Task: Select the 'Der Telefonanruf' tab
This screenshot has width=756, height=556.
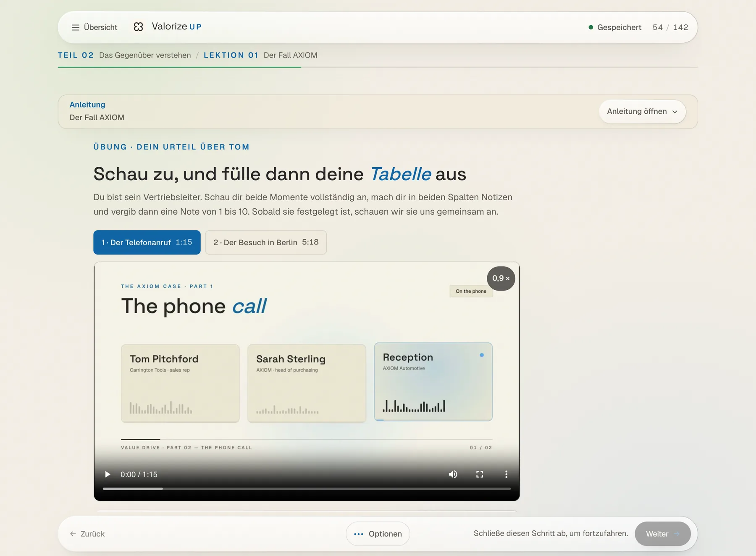Action: (x=147, y=242)
